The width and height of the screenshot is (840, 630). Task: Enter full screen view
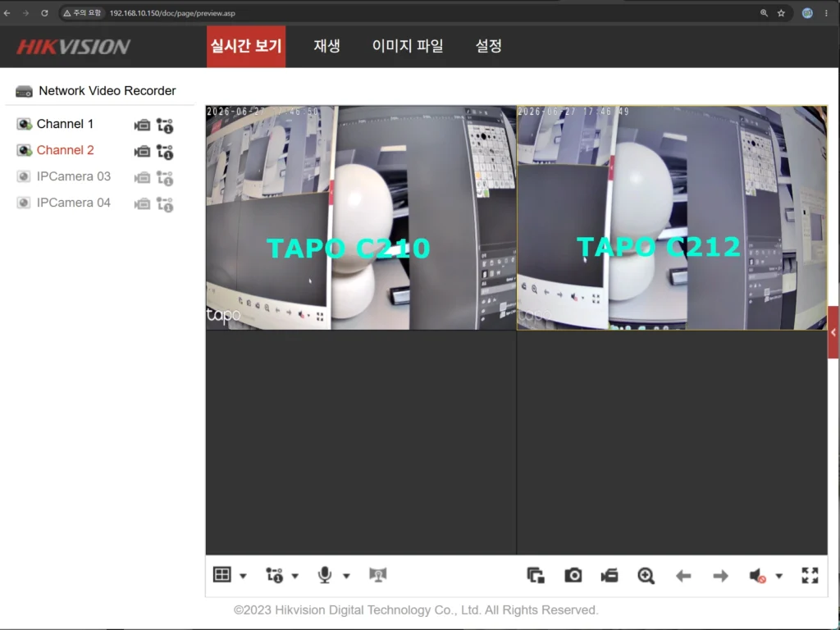coord(810,575)
